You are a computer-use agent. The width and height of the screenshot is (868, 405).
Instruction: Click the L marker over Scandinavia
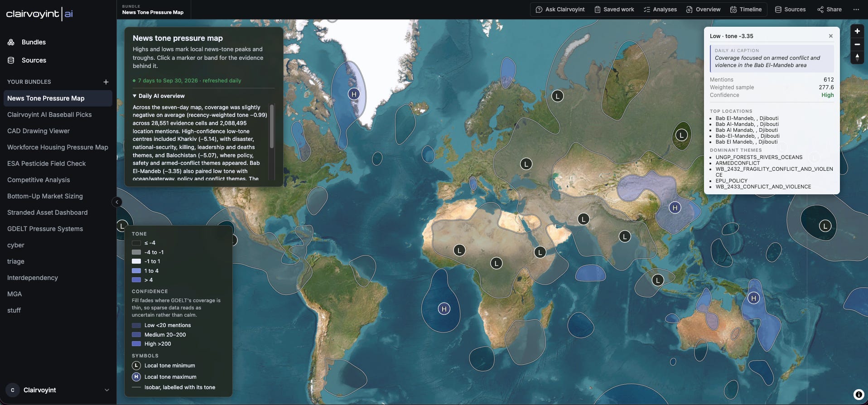click(557, 96)
